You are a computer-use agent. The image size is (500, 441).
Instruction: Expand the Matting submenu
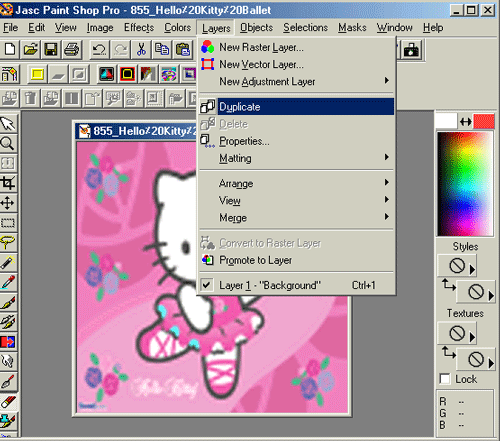click(x=297, y=158)
